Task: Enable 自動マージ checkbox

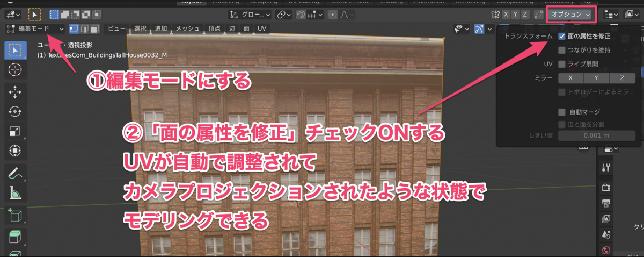Action: 562,112
